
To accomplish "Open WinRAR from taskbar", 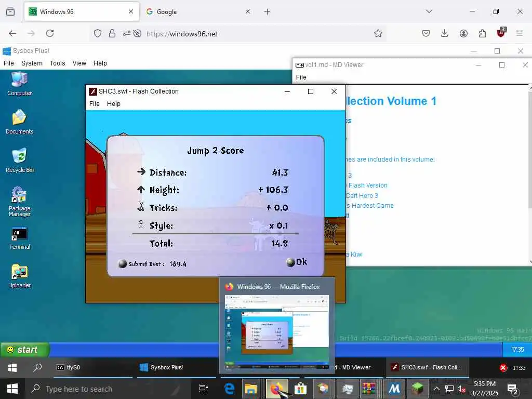I will 369,389.
